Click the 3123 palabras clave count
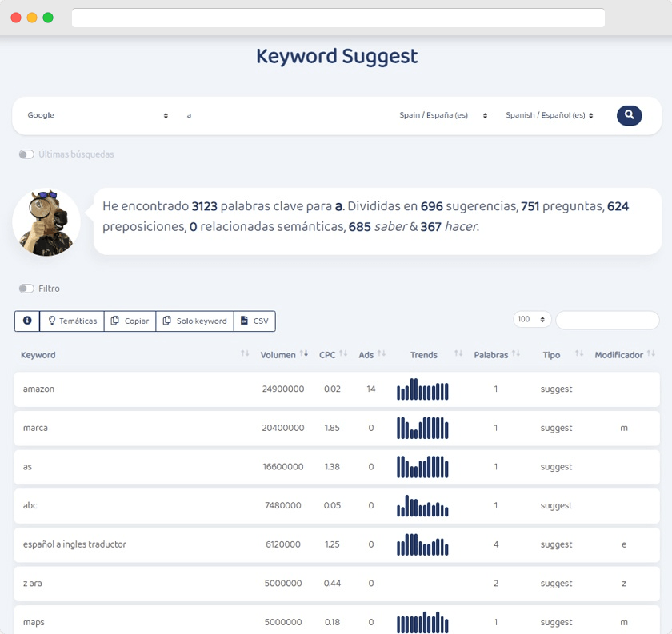This screenshot has width=672, height=634. tap(205, 206)
